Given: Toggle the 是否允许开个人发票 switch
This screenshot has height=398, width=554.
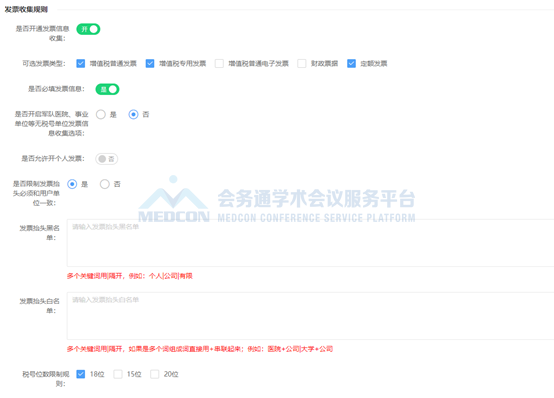Looking at the screenshot, I should tap(106, 159).
